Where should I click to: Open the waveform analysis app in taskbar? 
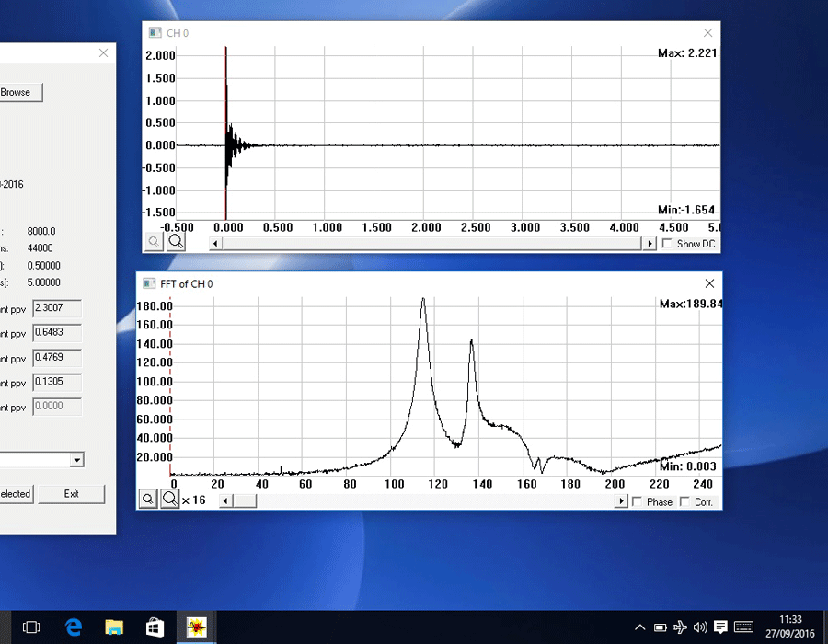point(197,627)
